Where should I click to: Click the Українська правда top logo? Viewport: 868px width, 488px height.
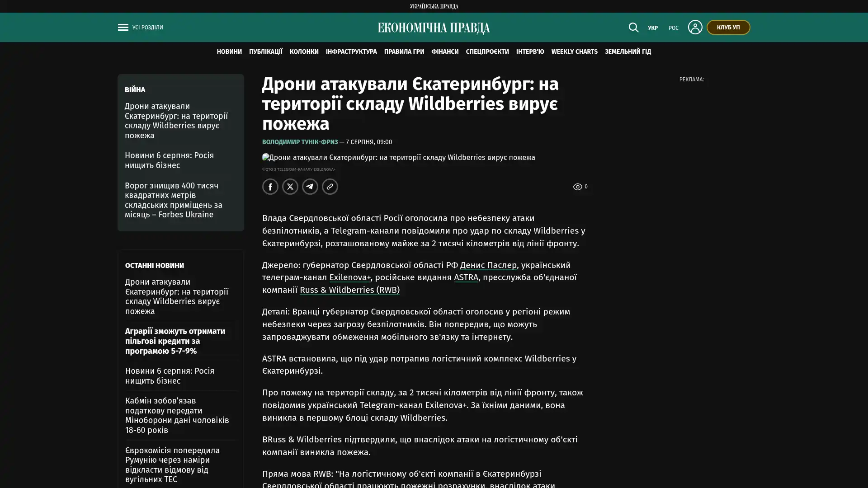point(434,6)
